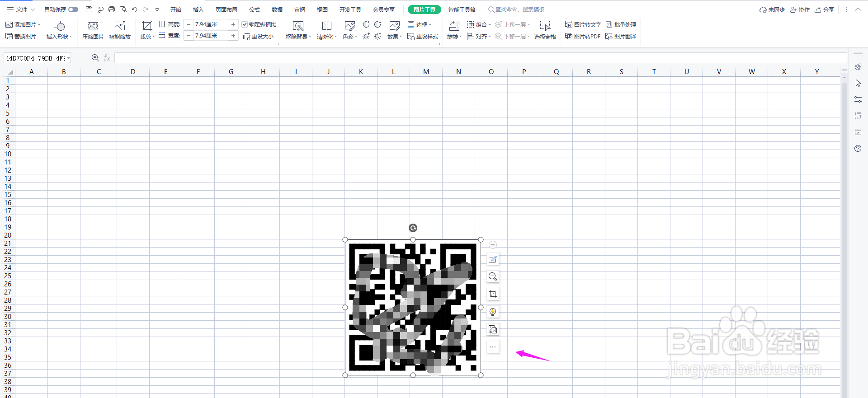Click the name box showing 44B7C0F4

(37, 58)
